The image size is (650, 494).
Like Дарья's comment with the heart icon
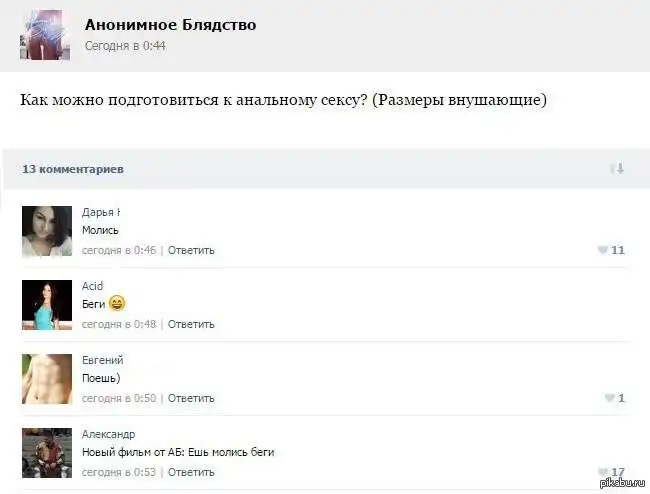tap(603, 250)
